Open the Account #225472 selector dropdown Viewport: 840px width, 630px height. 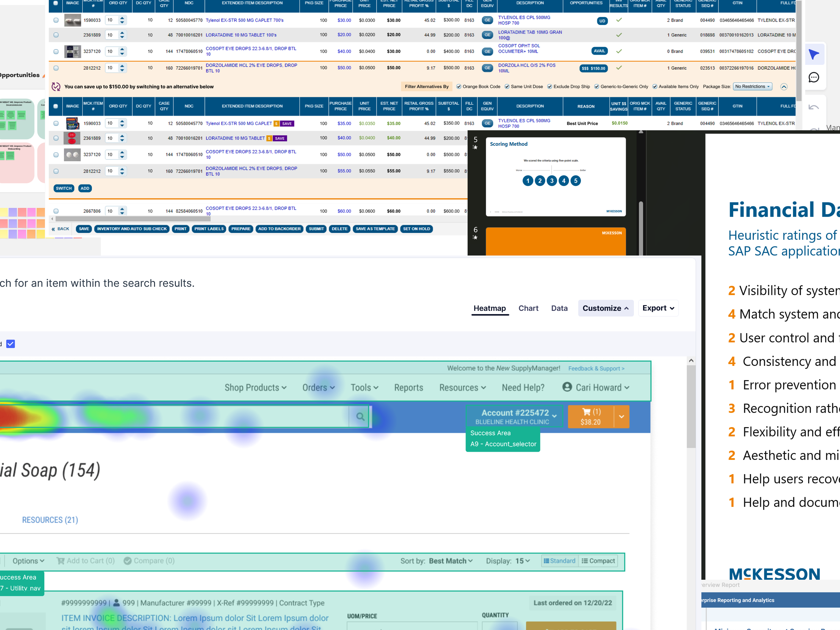coord(515,417)
